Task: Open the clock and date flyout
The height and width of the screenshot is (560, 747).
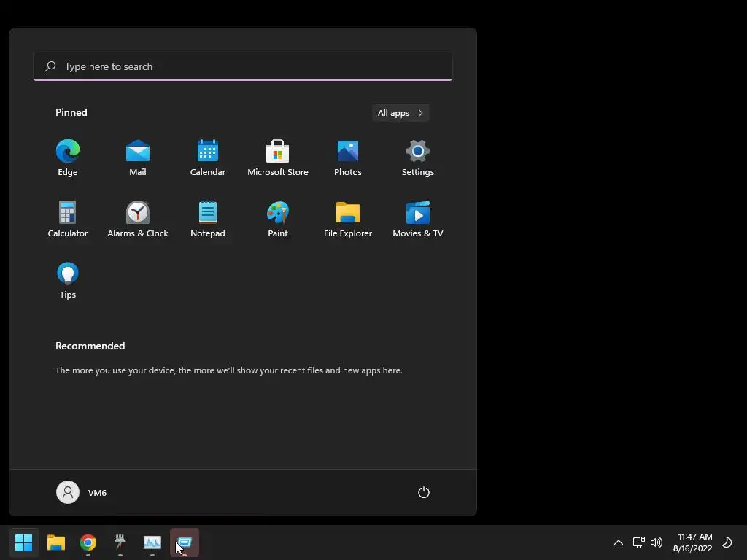Action: (693, 542)
